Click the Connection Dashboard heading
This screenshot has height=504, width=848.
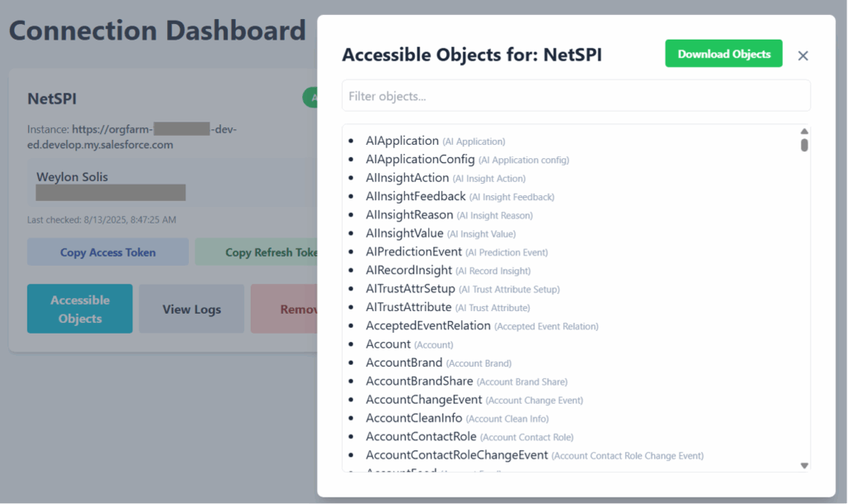click(157, 31)
